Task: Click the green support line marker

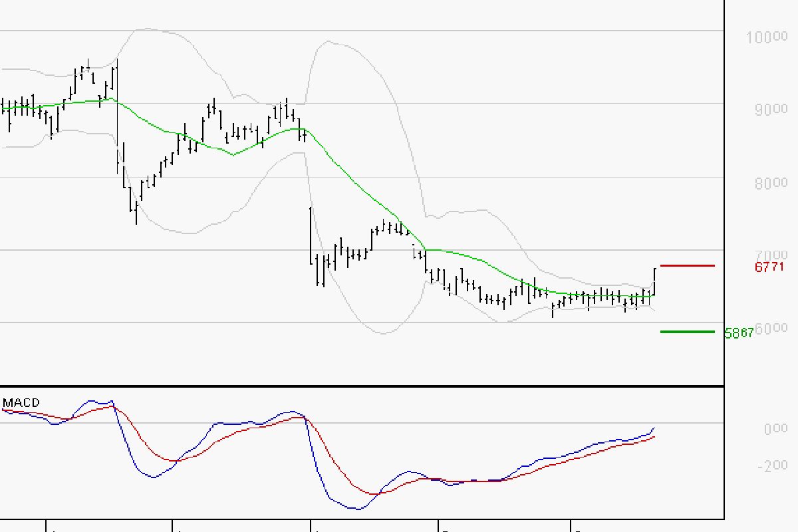Action: click(x=688, y=331)
